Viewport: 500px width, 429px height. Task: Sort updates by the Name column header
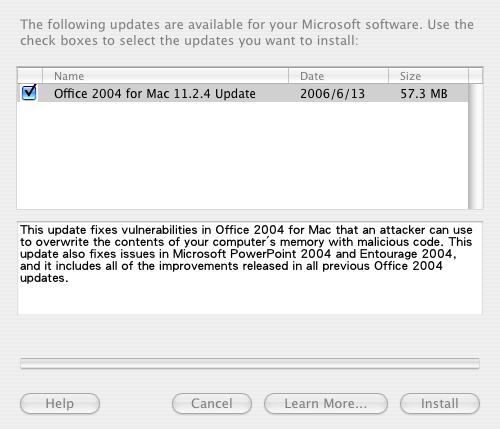point(165,76)
